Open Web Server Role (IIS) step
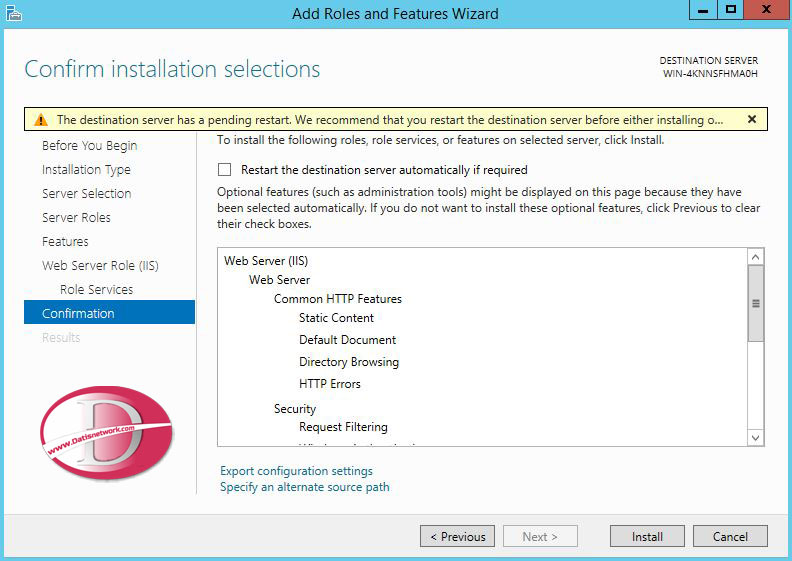This screenshot has height=561, width=792. click(x=100, y=266)
